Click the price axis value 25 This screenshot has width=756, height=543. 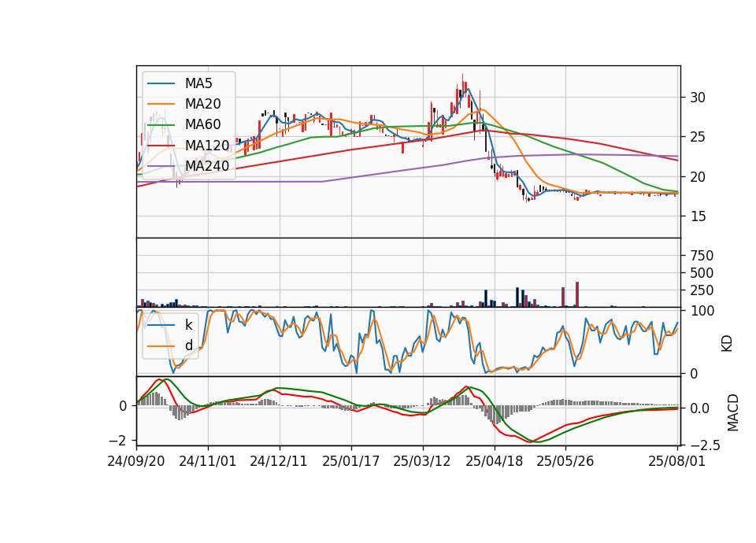(x=698, y=137)
